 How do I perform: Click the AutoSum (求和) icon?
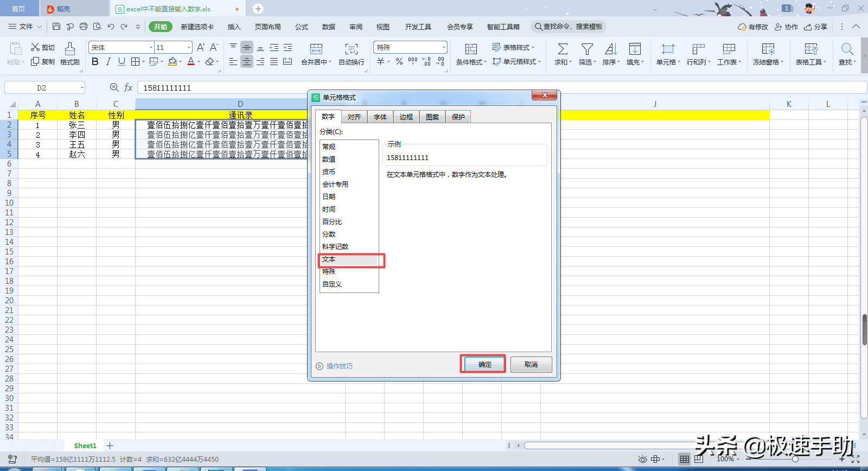tap(563, 54)
